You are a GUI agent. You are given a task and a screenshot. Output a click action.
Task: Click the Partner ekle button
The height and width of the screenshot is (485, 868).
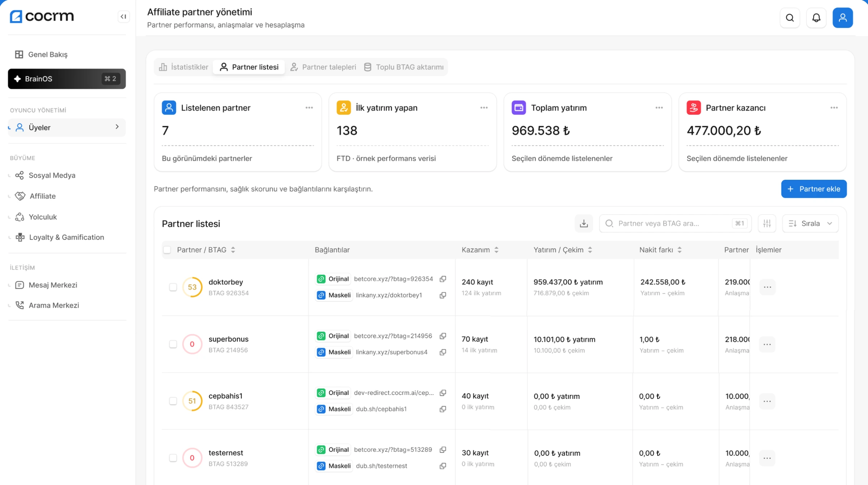[814, 189]
